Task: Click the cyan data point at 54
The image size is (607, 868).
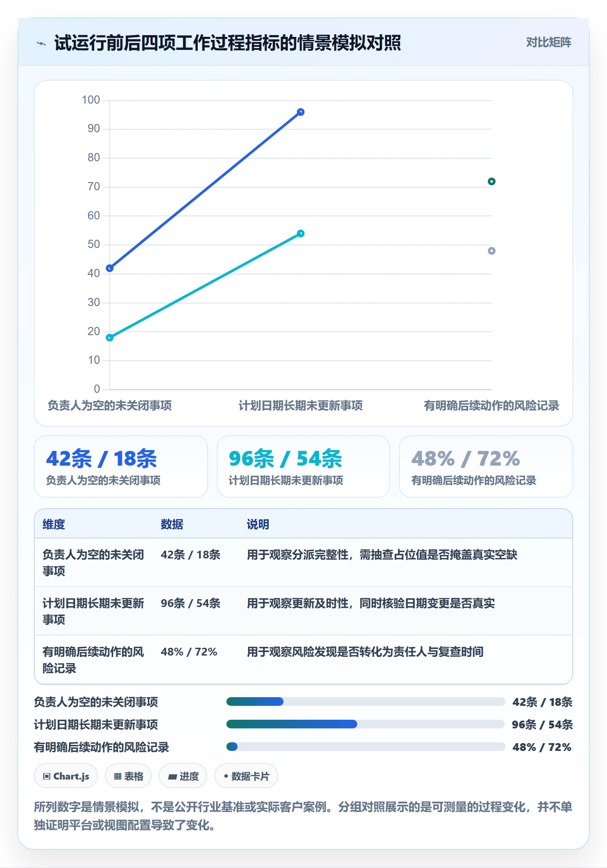Action: (300, 233)
